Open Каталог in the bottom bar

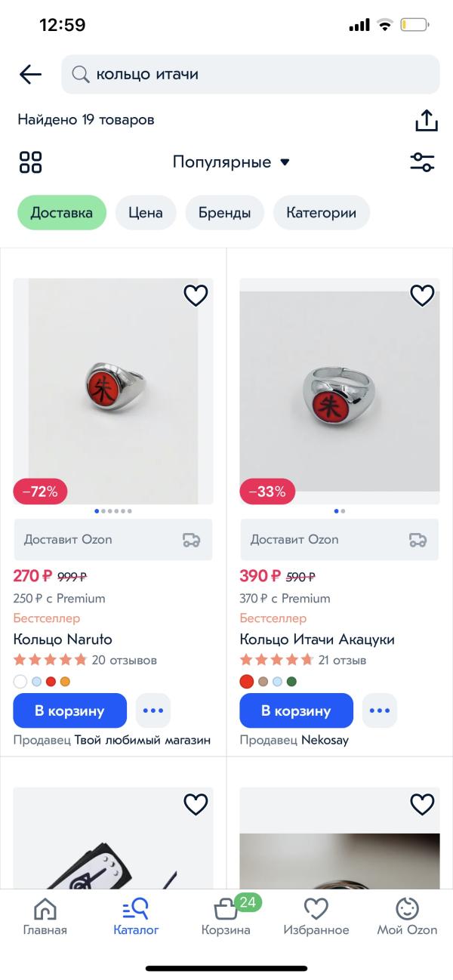pyautogui.click(x=136, y=916)
